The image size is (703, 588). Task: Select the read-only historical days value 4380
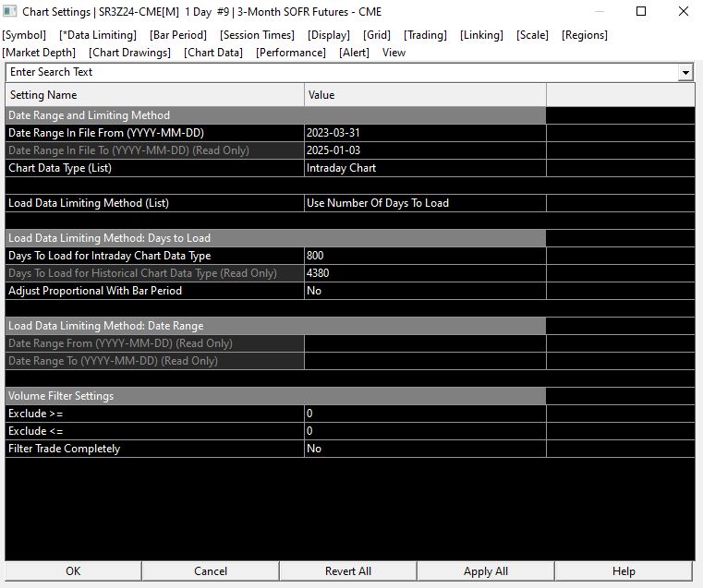click(x=425, y=273)
